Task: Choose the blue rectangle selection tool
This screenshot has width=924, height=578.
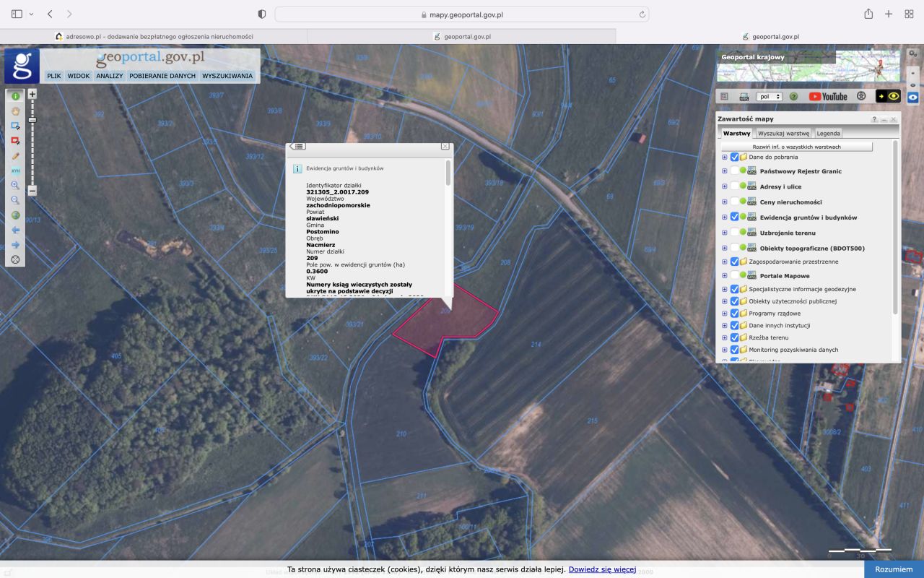Action: click(15, 126)
